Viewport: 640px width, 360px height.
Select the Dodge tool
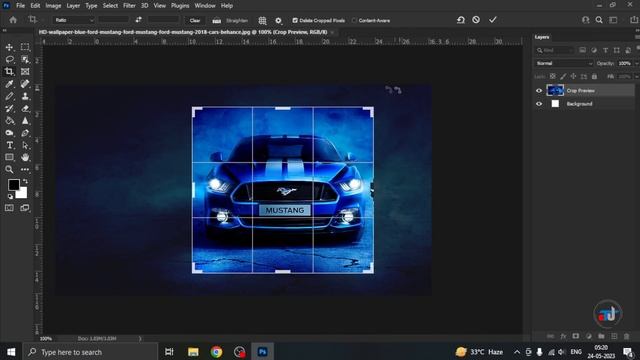pos(9,133)
